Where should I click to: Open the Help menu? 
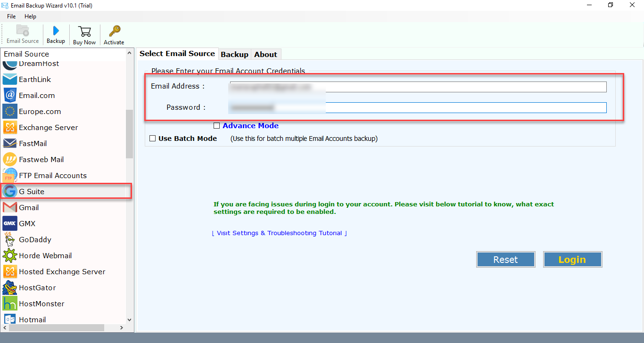(30, 16)
